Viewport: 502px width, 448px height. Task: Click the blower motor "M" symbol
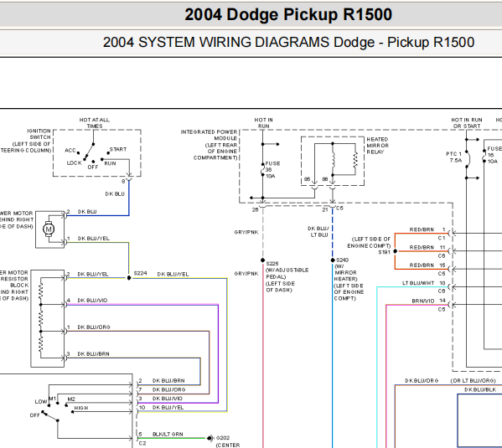point(49,229)
